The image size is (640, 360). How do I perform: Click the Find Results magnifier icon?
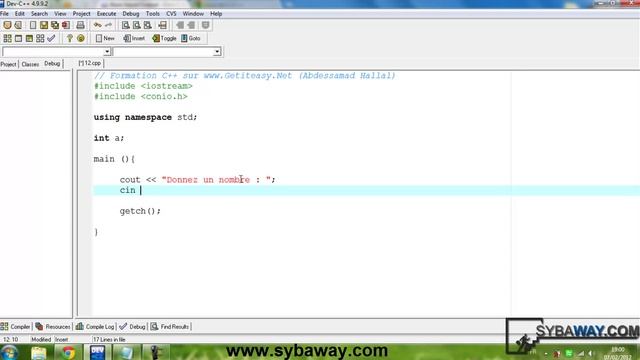154,327
